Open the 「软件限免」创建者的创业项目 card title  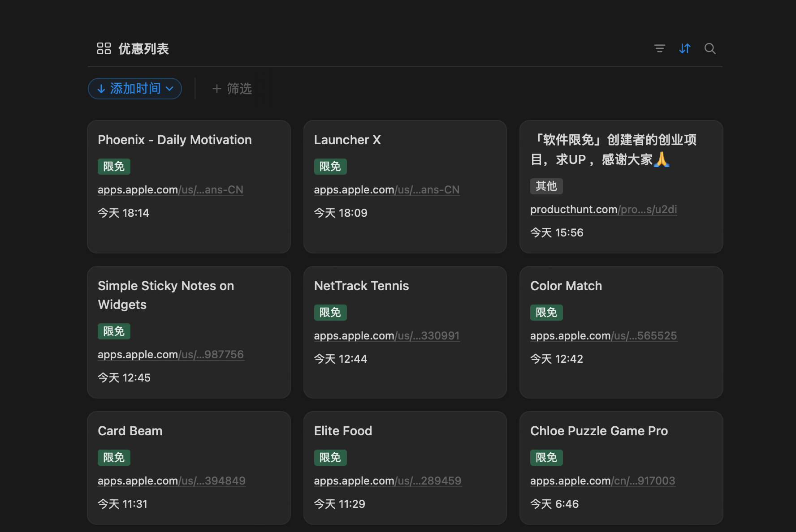613,150
